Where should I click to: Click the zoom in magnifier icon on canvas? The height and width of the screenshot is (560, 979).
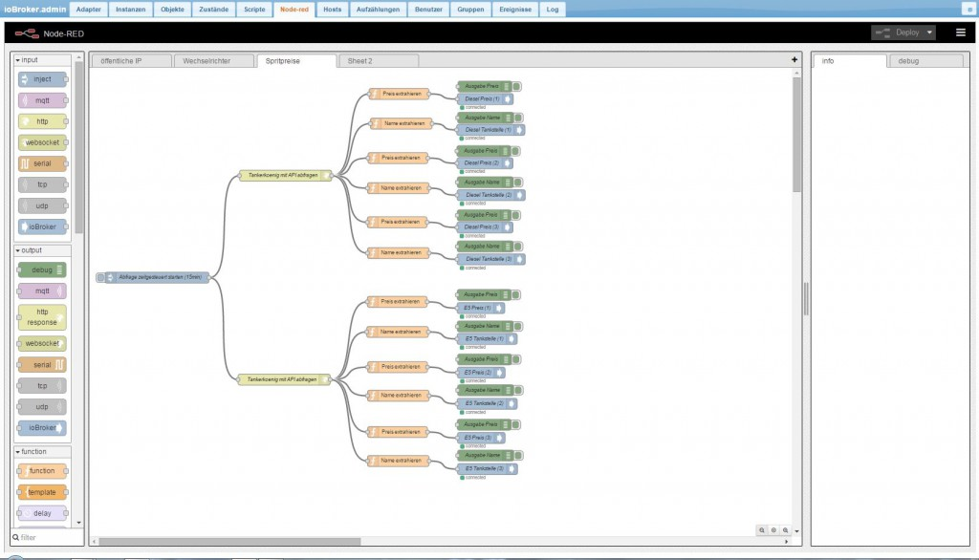pyautogui.click(x=786, y=530)
